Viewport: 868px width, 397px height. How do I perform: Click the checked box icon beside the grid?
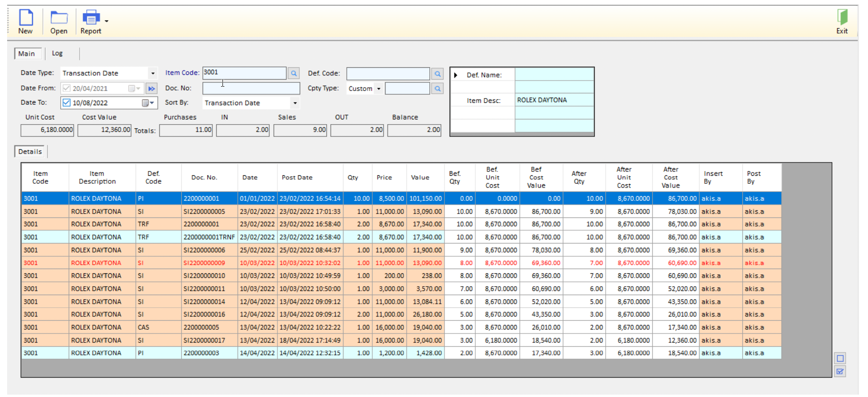pos(840,372)
